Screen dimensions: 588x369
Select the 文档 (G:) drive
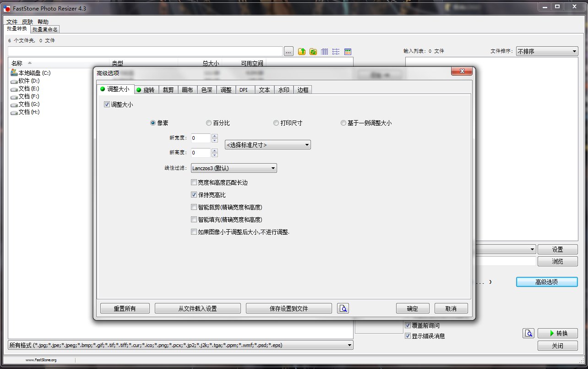pos(25,104)
